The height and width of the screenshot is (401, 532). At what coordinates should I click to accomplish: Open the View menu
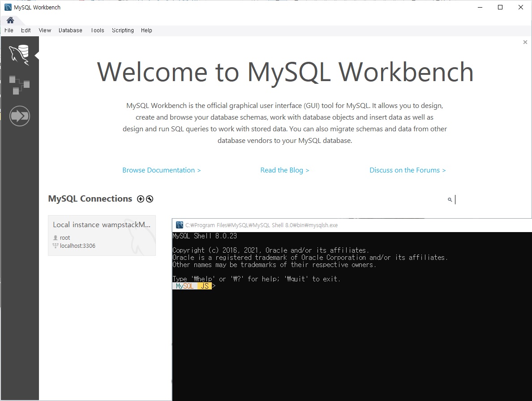click(x=45, y=30)
